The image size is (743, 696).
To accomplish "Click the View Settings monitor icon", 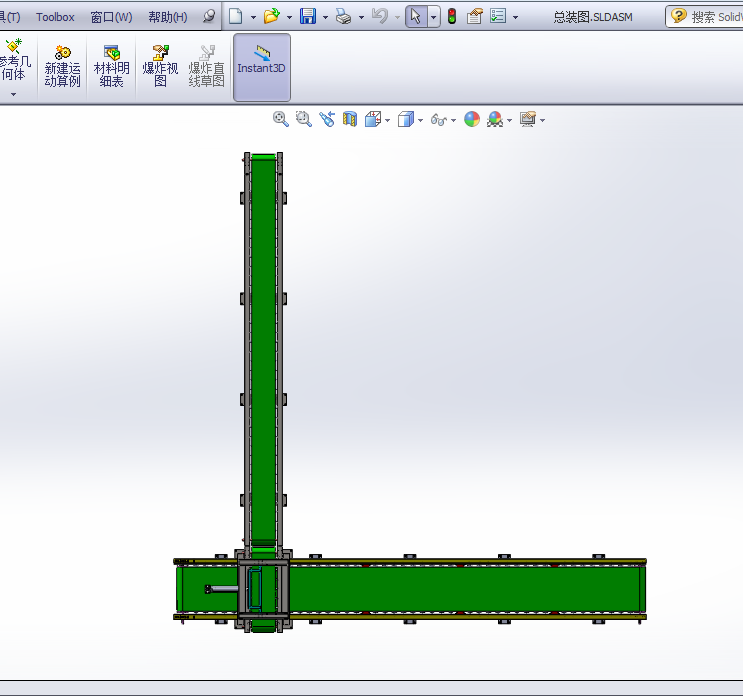I will tap(527, 119).
